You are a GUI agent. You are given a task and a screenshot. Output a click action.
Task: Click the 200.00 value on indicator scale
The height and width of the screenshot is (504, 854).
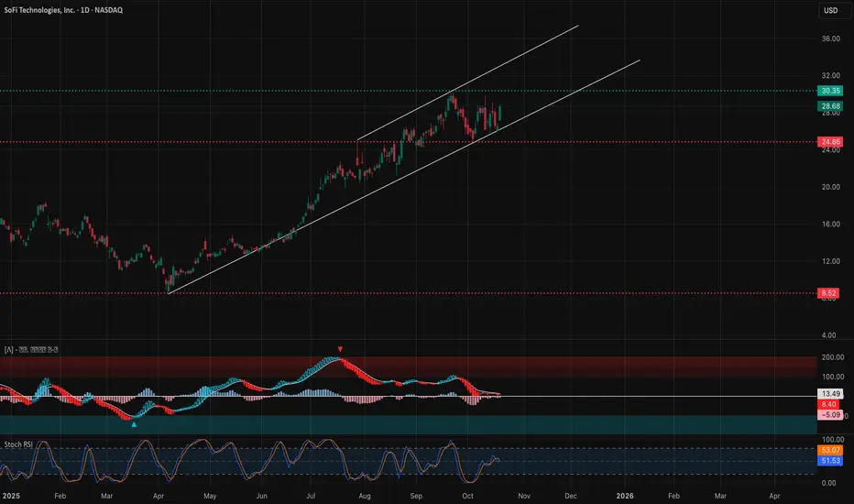click(832, 357)
